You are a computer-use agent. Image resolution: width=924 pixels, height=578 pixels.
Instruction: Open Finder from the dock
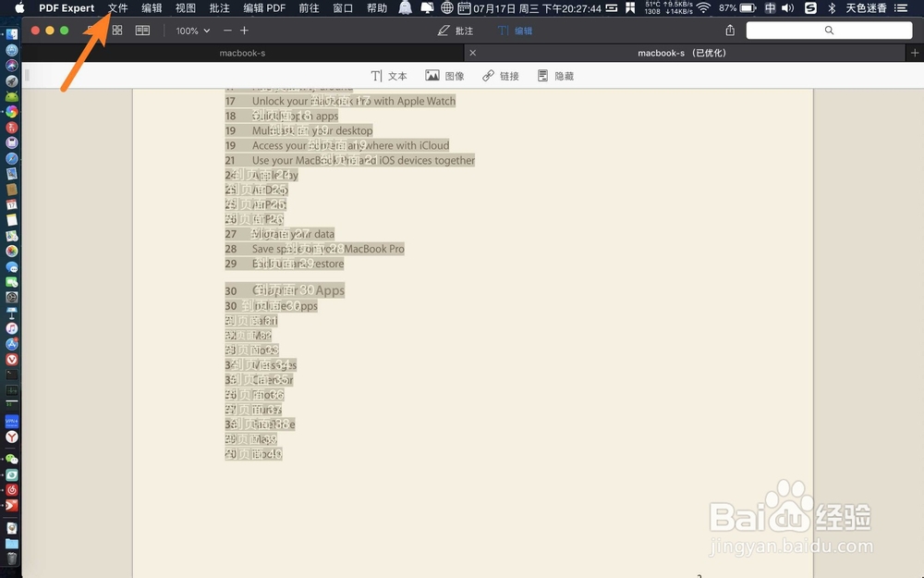point(12,34)
